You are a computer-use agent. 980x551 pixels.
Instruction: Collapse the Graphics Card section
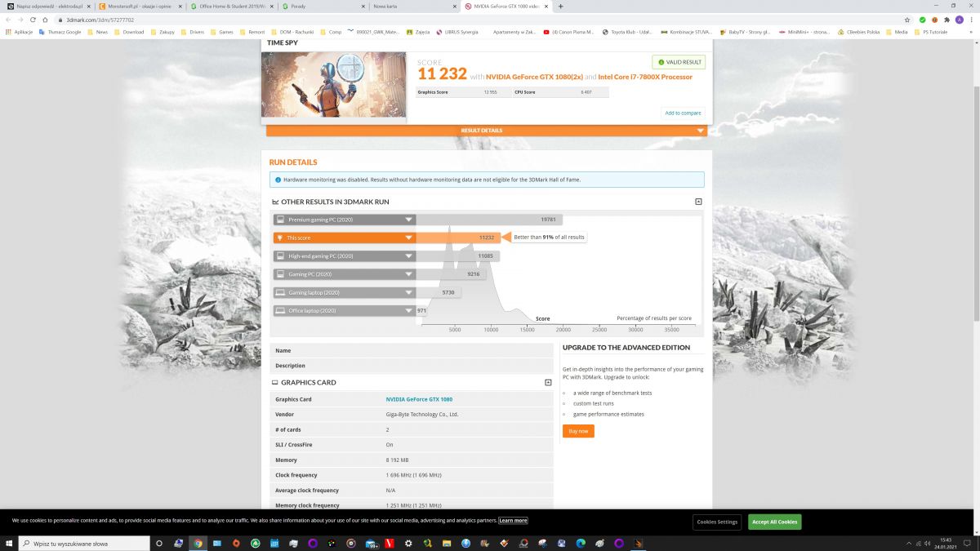tap(548, 382)
